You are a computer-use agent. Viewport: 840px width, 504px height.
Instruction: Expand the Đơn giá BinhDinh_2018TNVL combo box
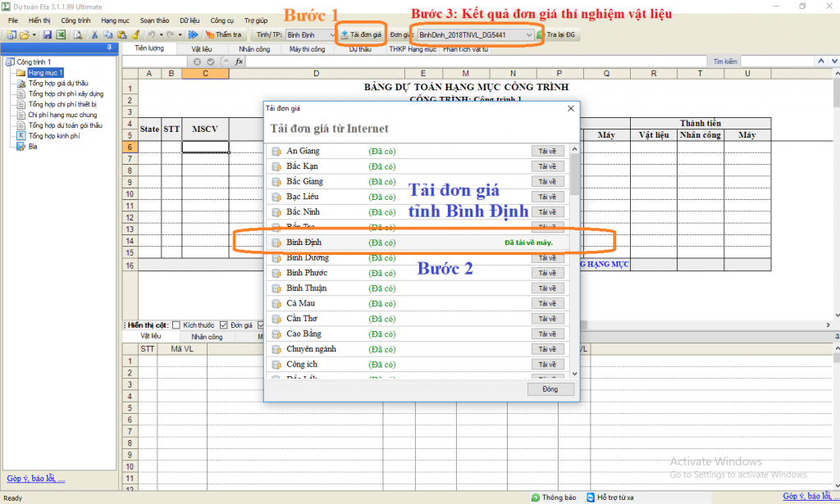click(528, 34)
